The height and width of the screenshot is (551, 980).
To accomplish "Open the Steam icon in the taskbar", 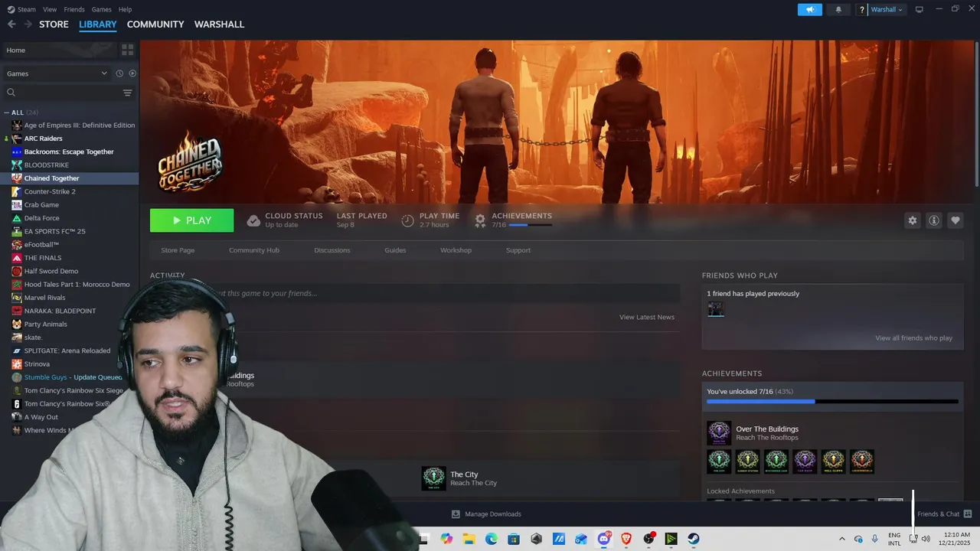I will (x=694, y=539).
